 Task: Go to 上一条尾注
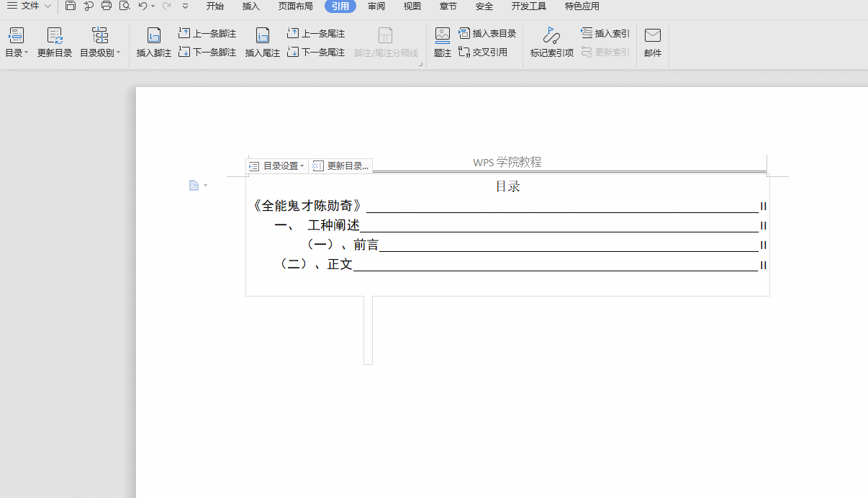tap(316, 34)
